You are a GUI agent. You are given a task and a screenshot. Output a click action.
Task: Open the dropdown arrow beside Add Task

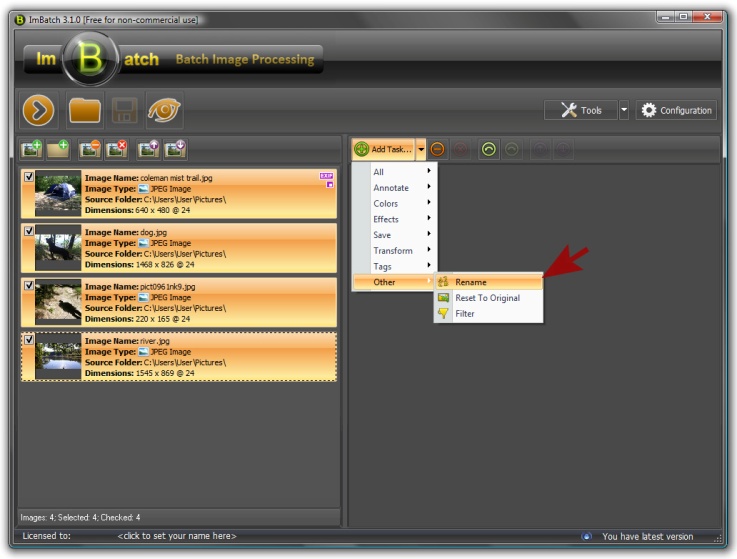click(421, 149)
